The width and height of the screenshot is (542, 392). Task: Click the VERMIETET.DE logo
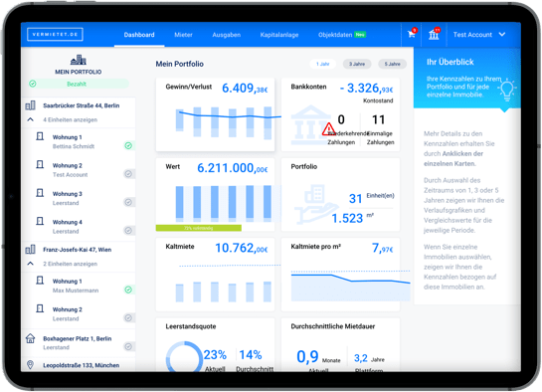pos(55,34)
